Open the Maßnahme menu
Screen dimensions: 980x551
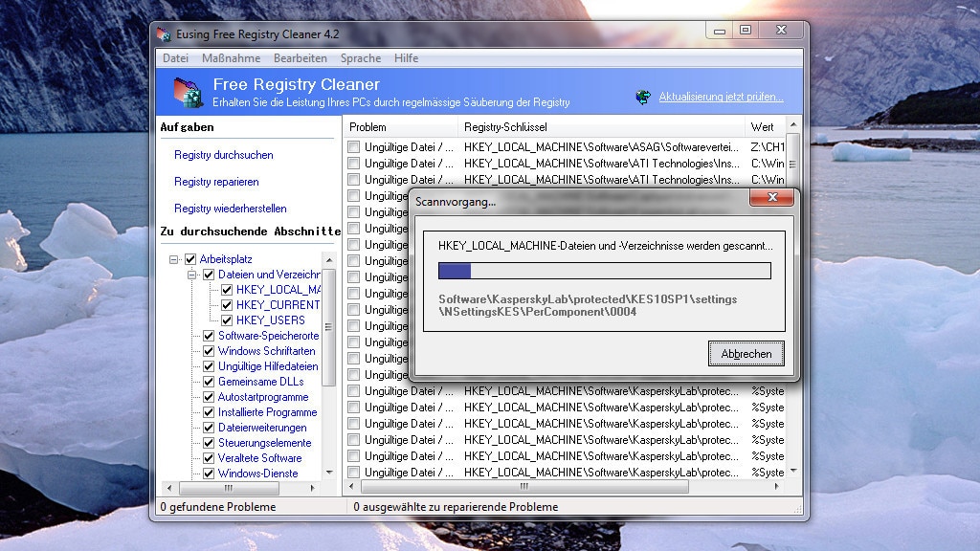tap(232, 58)
